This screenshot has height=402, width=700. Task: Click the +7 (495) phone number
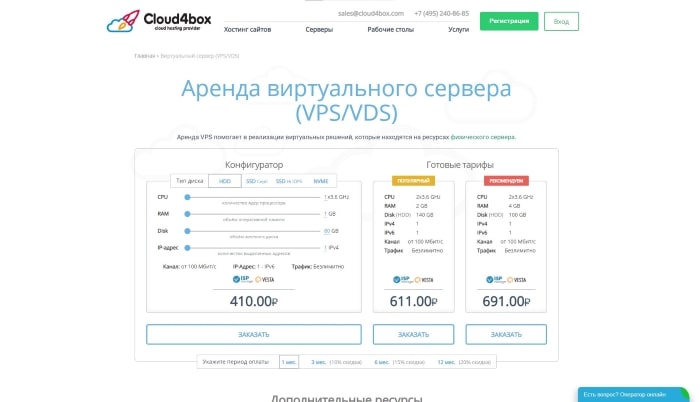tap(442, 13)
